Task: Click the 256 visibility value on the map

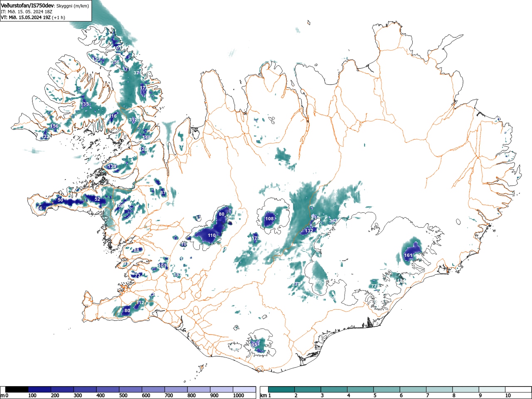Action: [116, 62]
